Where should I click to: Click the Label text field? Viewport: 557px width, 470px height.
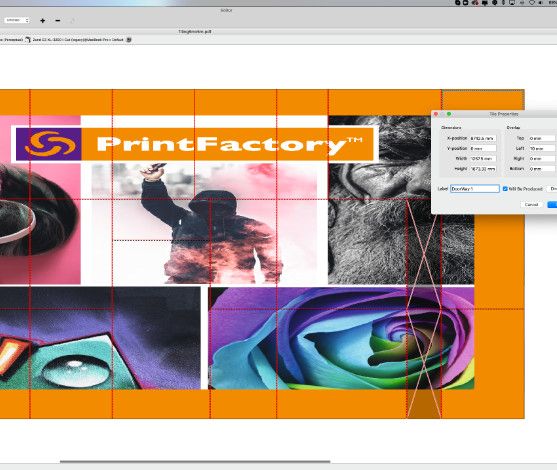pyautogui.click(x=475, y=189)
